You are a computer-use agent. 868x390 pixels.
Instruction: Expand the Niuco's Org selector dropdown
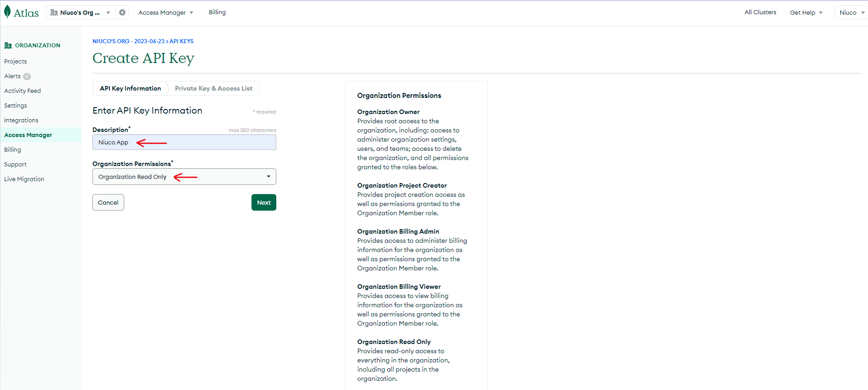80,12
